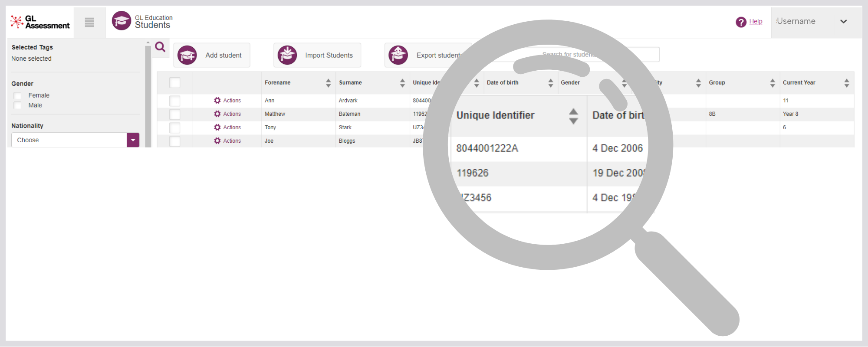The width and height of the screenshot is (868, 347).
Task: Select the checkbox for Tony Stark
Action: [x=174, y=128]
